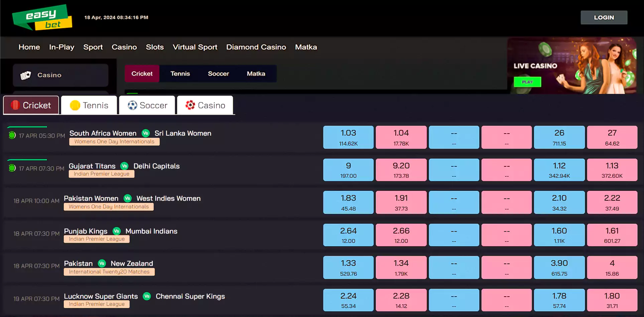Click the playing cards icon in sidebar

[26, 75]
